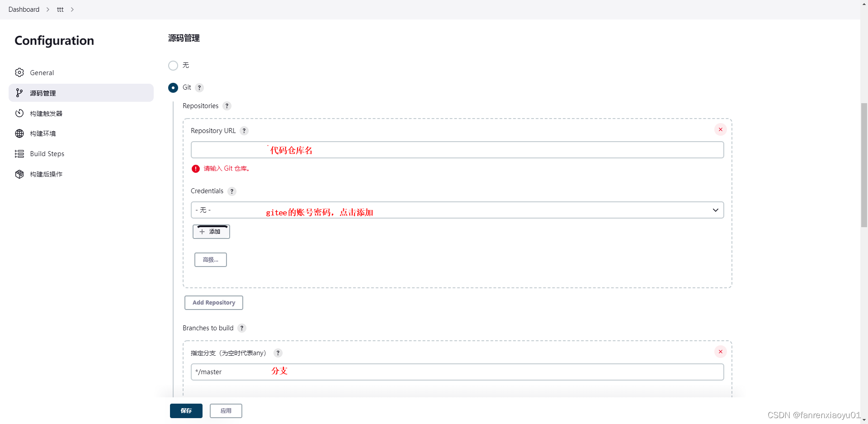The image size is (868, 424).
Task: Click the 添加 credentials button
Action: [211, 232]
